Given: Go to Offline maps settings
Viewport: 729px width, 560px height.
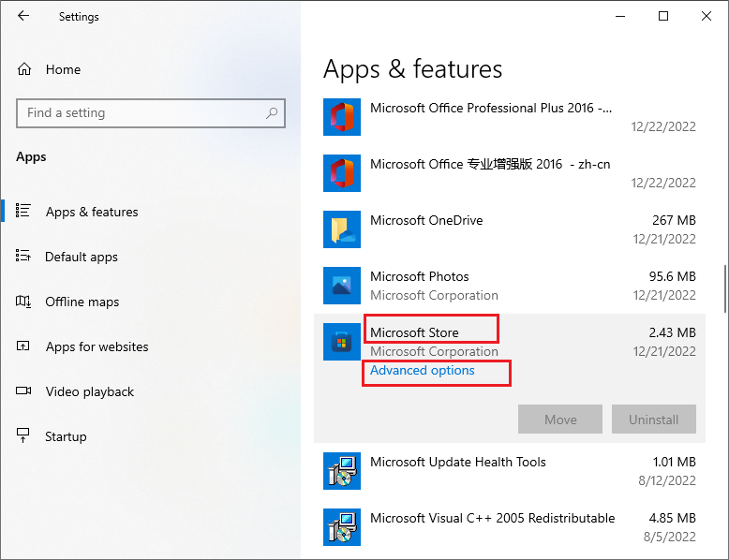Looking at the screenshot, I should tap(82, 302).
